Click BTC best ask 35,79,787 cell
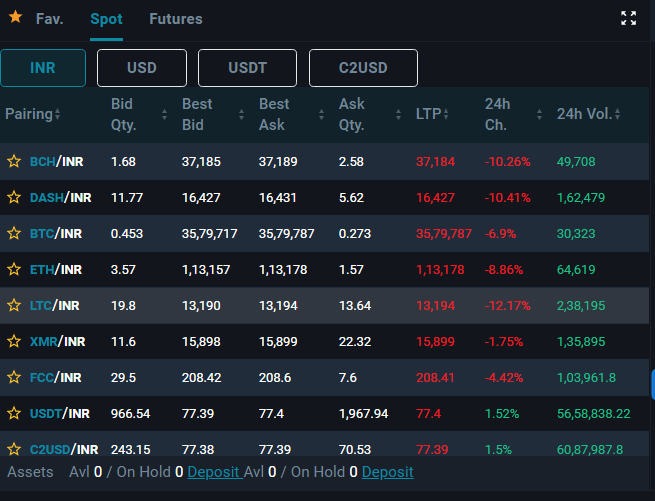Viewport: 655px width, 501px height. pos(286,233)
